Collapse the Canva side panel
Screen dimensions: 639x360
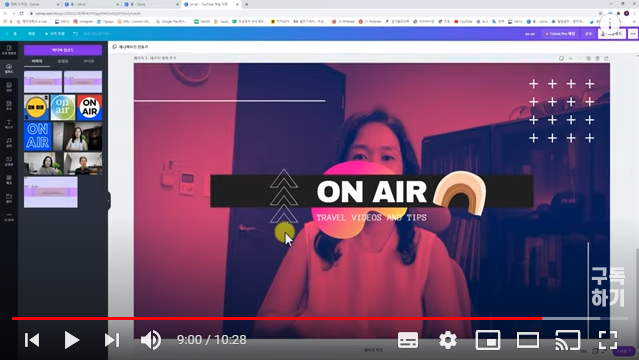109,201
